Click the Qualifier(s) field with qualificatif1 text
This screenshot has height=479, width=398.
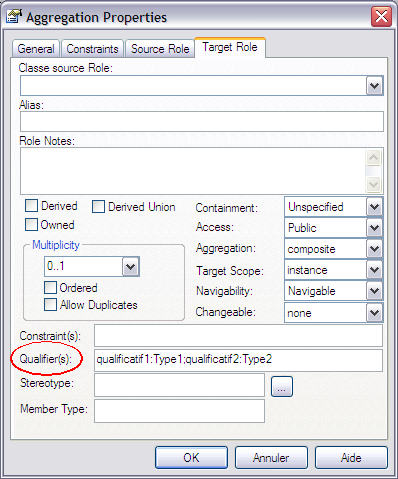238,360
